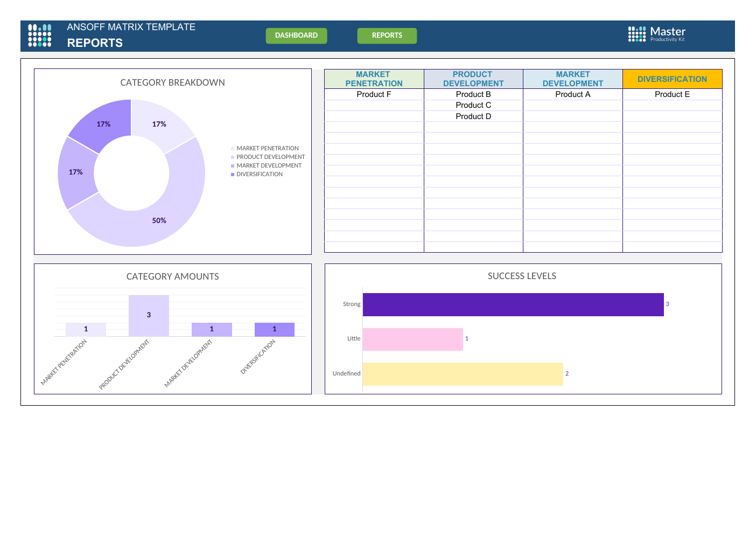The image size is (756, 535).
Task: Select the MARKET DEVELOPMENT column header
Action: pyautogui.click(x=573, y=79)
